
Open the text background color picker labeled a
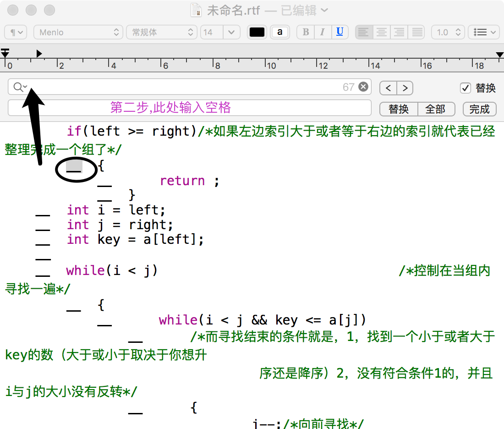pyautogui.click(x=280, y=32)
